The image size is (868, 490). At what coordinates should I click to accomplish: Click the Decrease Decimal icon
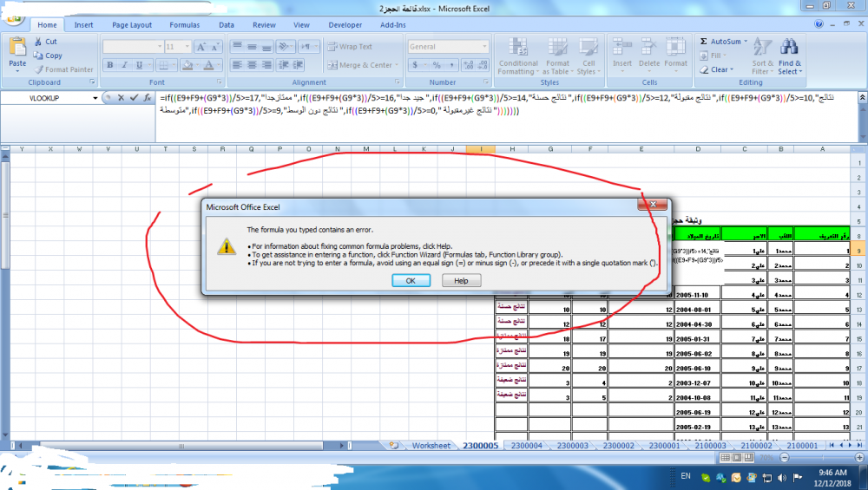click(482, 65)
